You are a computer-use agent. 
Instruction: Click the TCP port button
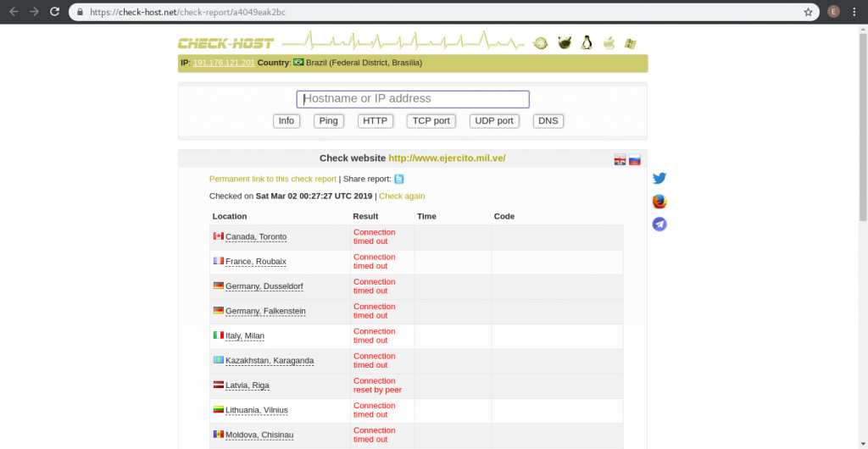pos(431,121)
